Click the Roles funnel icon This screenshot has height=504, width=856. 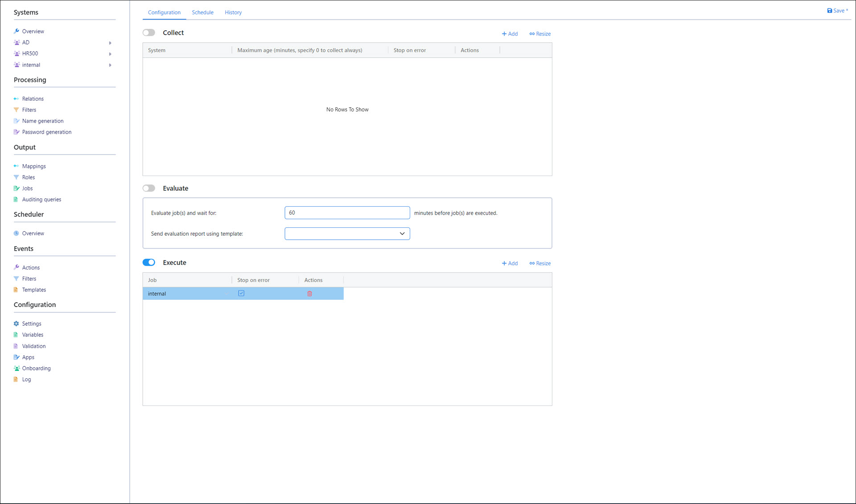point(16,177)
